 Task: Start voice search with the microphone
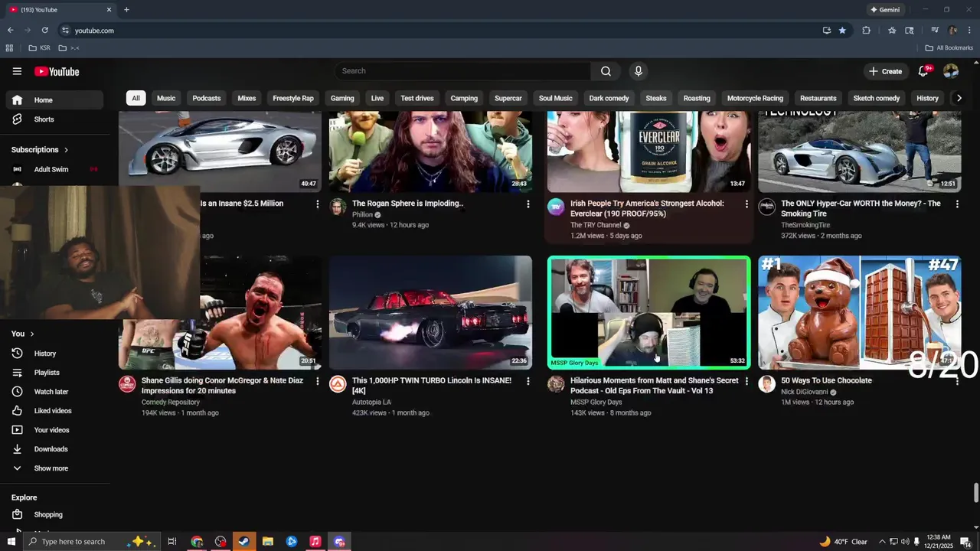(x=639, y=71)
